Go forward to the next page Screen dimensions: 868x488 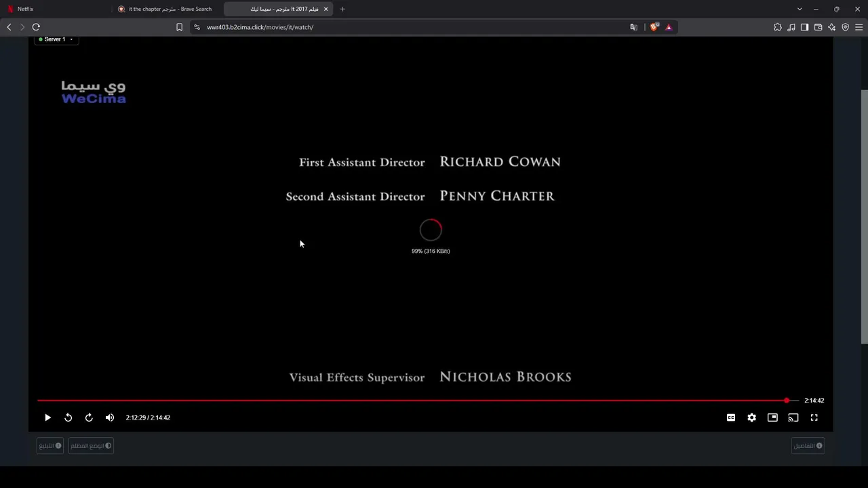coord(22,27)
